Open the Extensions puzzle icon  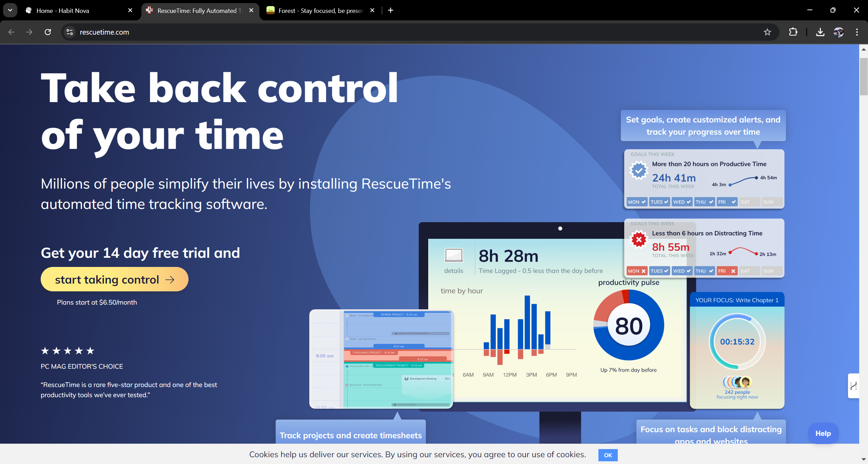[x=793, y=32]
